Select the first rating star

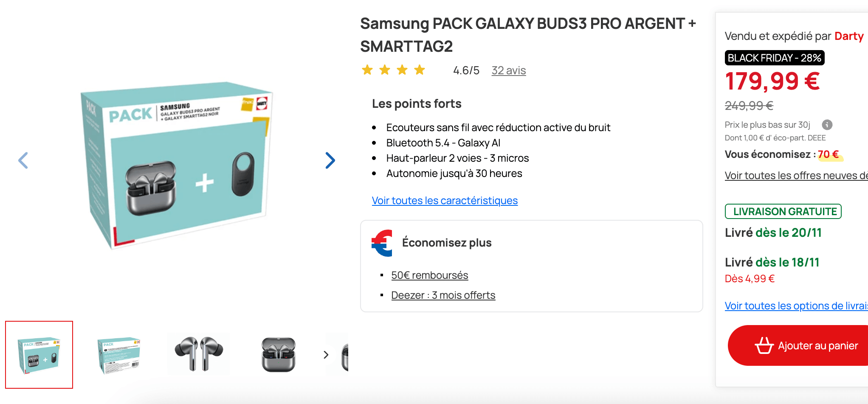(367, 70)
